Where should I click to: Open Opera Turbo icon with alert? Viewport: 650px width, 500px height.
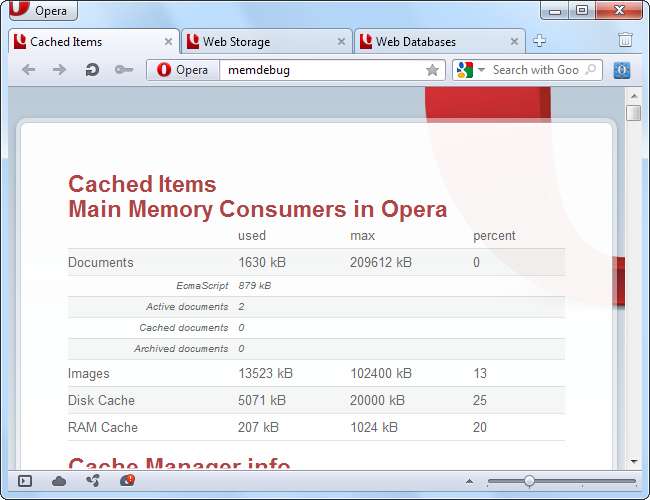point(127,481)
